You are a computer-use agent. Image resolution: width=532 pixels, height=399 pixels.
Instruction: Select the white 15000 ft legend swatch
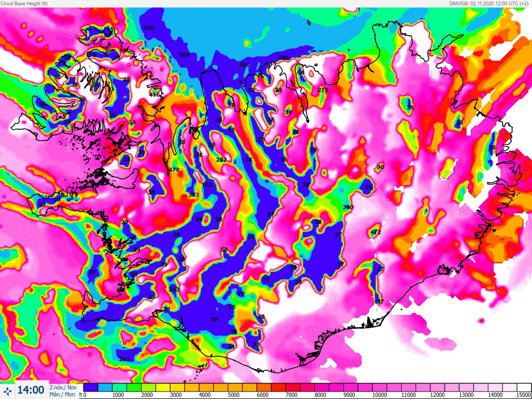click(x=524, y=387)
